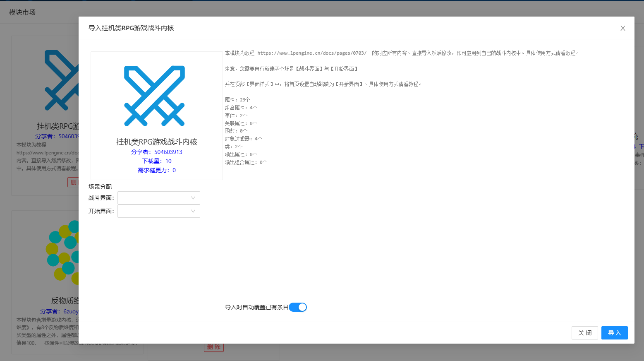The image size is (644, 361).
Task: Click the 输出属性: 0个 line
Action: [x=241, y=154]
